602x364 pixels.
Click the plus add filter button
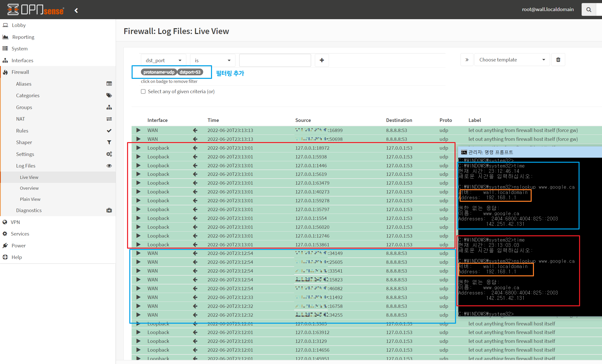point(322,60)
